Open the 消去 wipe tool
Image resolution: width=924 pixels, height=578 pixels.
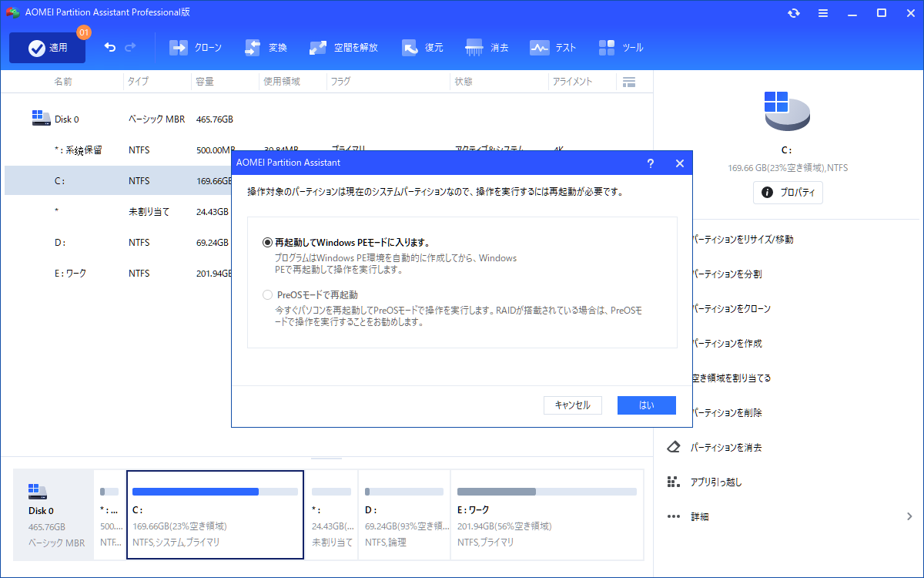tap(487, 48)
